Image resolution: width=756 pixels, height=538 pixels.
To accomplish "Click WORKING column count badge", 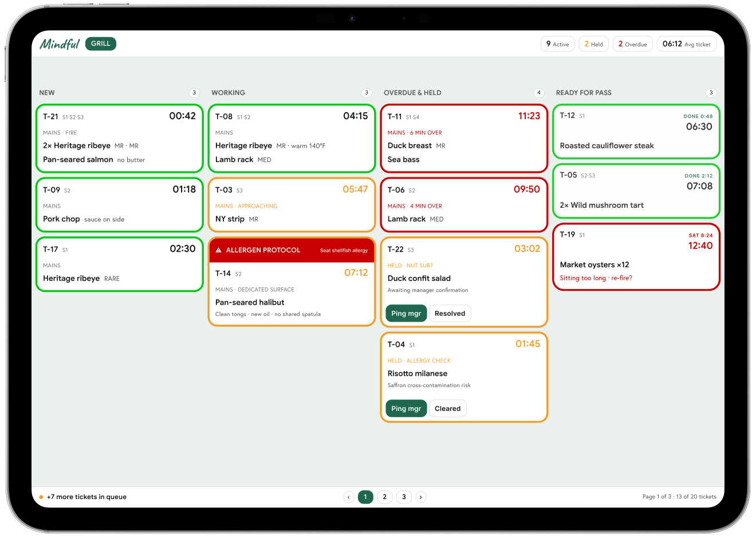I will tap(367, 93).
